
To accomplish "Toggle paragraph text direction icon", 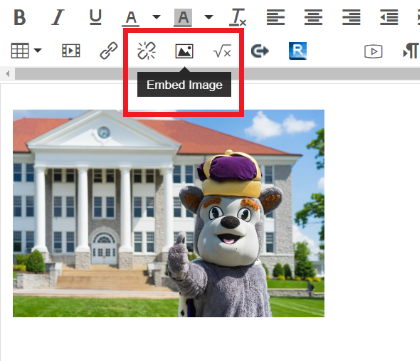I will 411,51.
